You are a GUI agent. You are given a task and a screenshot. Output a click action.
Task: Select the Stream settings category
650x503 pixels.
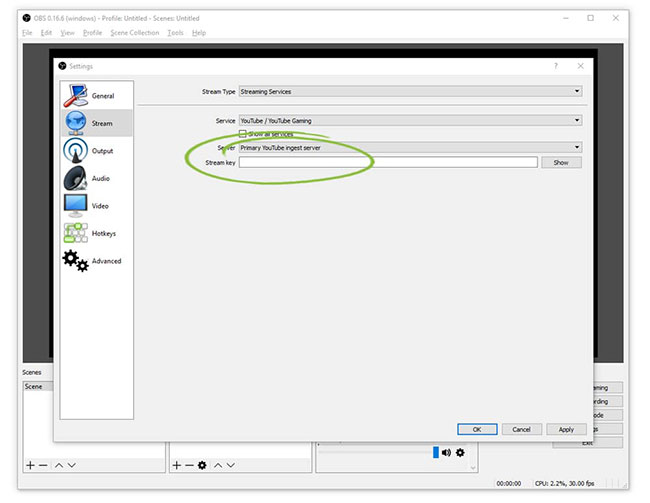pos(95,124)
